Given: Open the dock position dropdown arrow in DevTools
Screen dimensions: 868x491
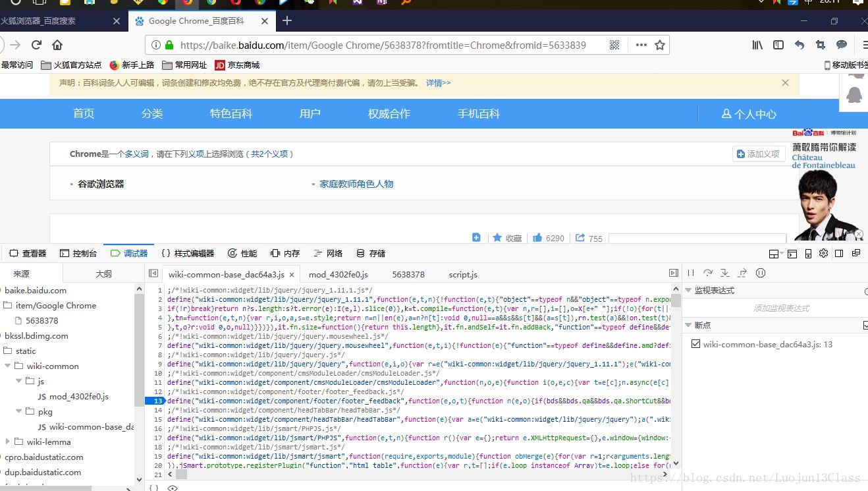Looking at the screenshot, I should pyautogui.click(x=782, y=253).
